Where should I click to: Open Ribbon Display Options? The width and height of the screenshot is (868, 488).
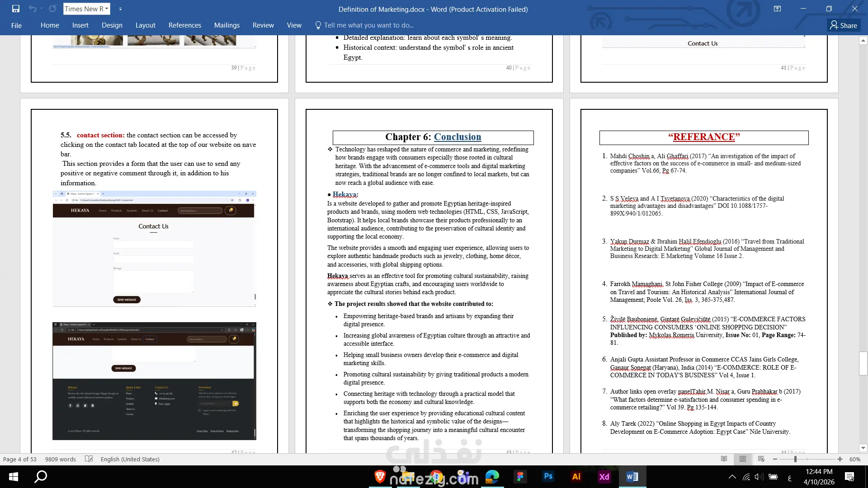777,9
